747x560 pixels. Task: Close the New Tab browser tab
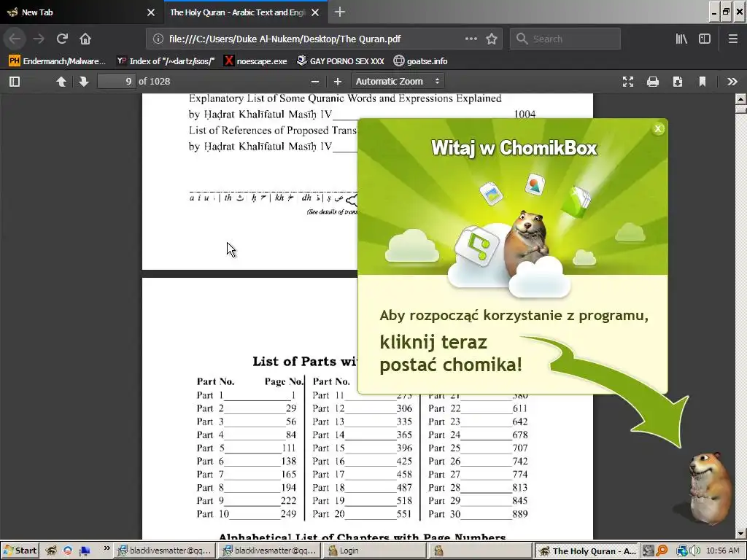(x=151, y=12)
